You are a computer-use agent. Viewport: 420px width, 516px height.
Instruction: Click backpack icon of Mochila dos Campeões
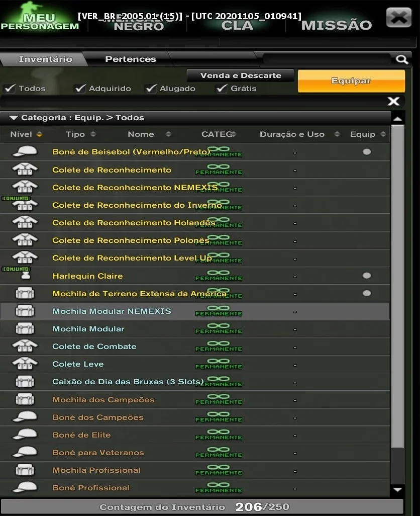click(25, 399)
